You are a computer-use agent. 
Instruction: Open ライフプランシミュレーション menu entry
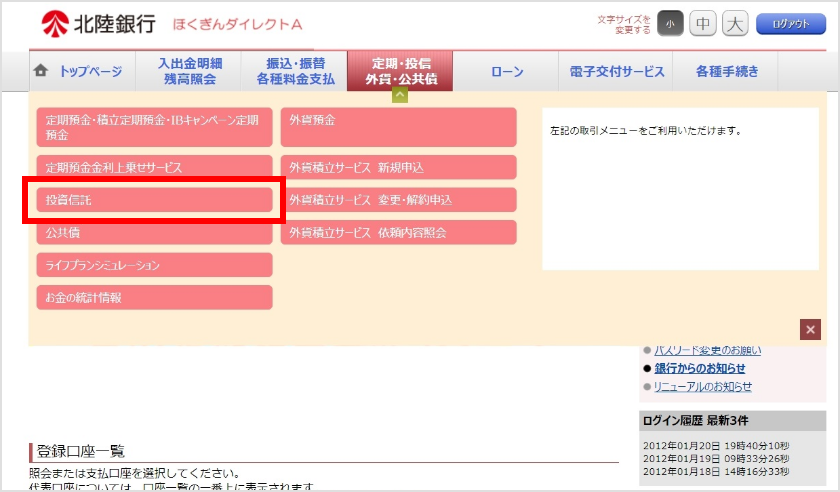pyautogui.click(x=154, y=265)
